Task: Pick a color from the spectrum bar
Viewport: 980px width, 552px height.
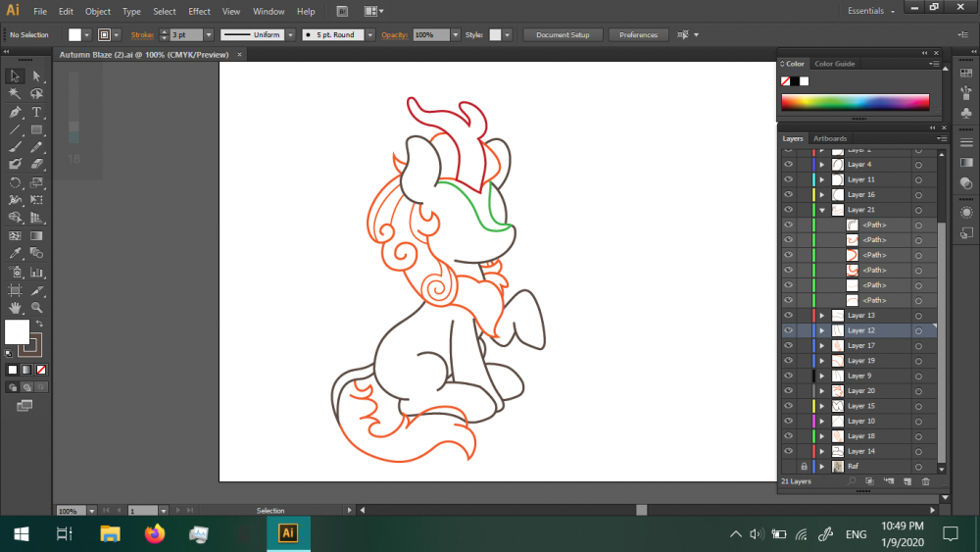Action: (x=855, y=103)
